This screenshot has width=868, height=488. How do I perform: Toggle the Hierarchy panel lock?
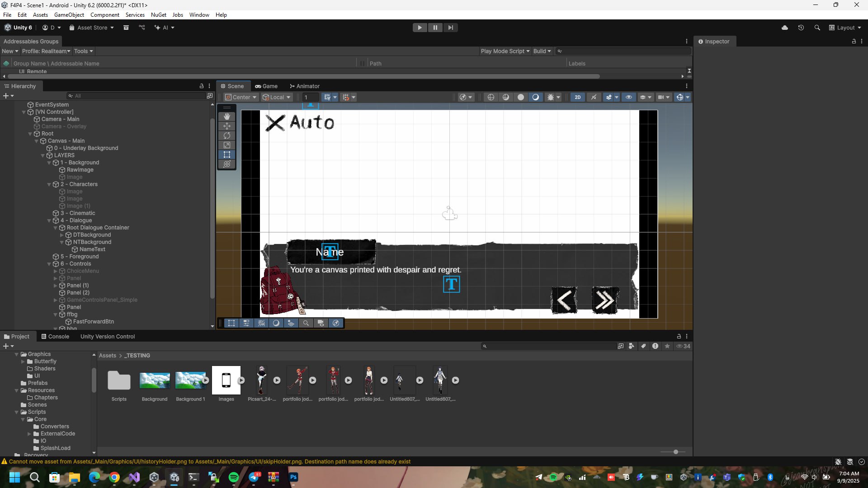[202, 86]
